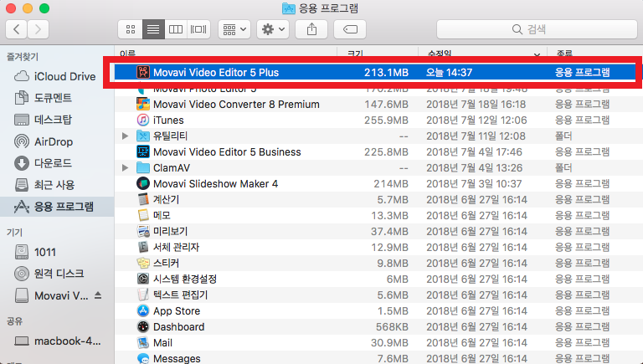The width and height of the screenshot is (643, 364).
Task: Switch to Cover Flow view
Action: tap(198, 29)
